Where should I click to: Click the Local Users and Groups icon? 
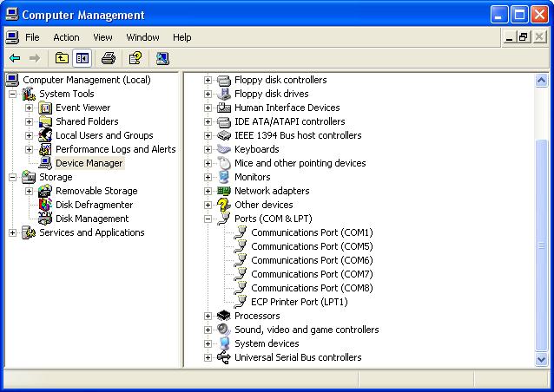point(45,135)
